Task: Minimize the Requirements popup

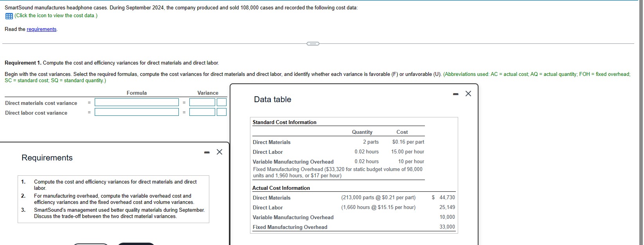Action: [207, 152]
